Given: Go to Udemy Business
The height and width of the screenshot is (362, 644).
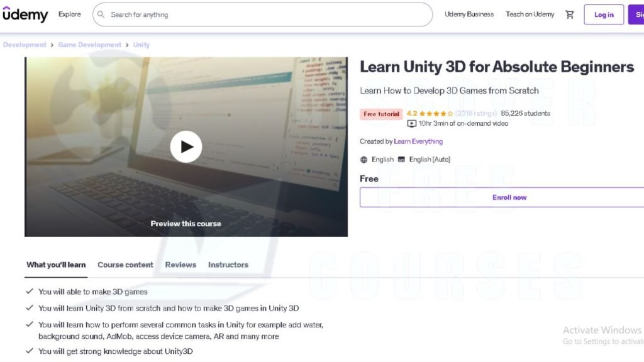Looking at the screenshot, I should tap(469, 14).
